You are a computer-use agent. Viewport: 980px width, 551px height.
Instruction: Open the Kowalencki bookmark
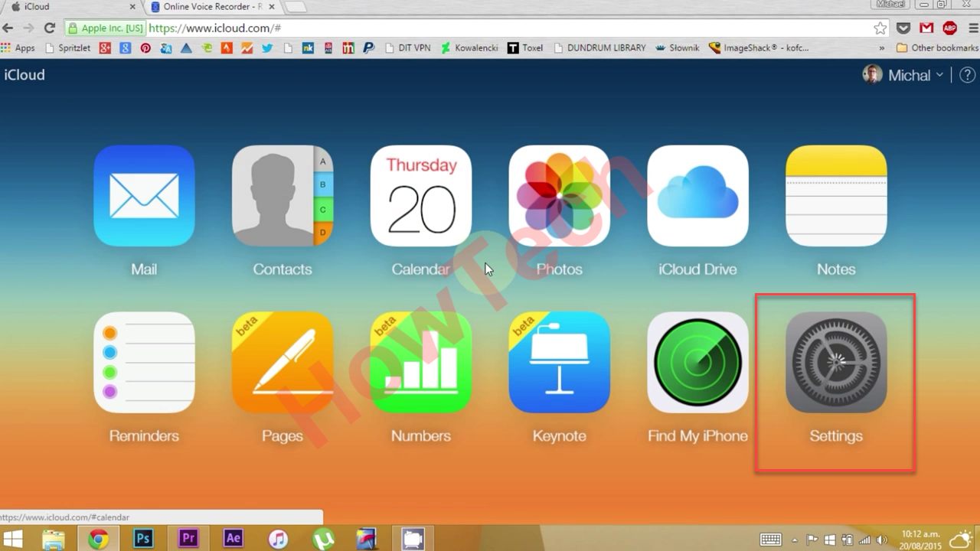point(469,47)
